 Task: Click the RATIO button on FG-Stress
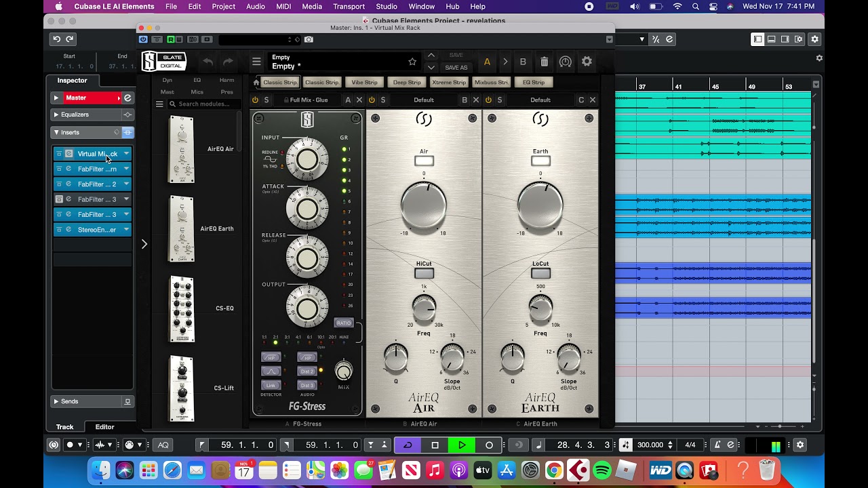344,323
